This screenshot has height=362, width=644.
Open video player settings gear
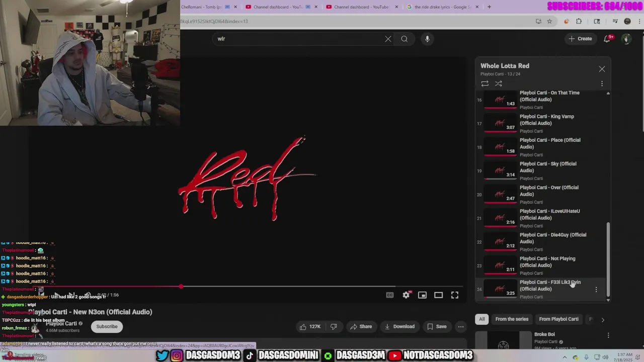406,295
